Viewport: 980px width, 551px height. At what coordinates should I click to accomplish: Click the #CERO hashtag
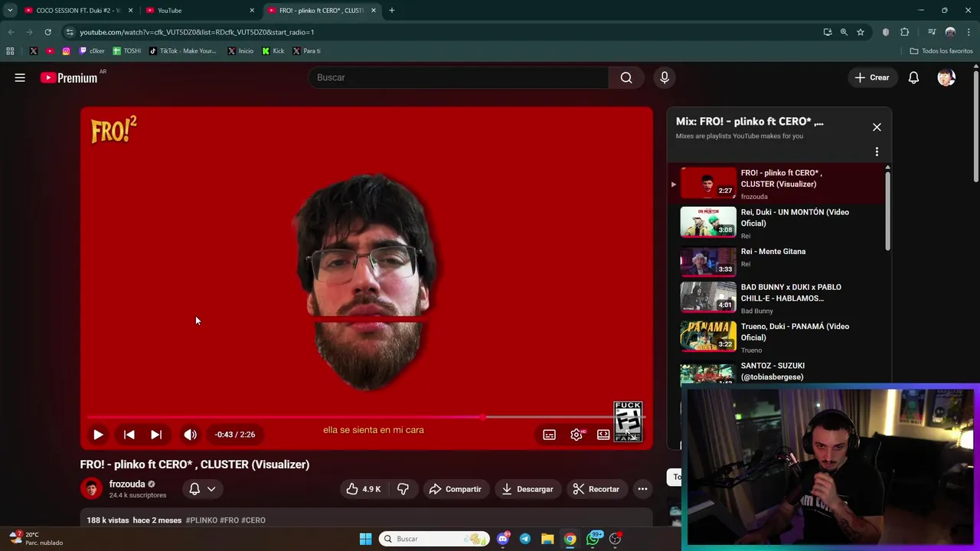253,520
